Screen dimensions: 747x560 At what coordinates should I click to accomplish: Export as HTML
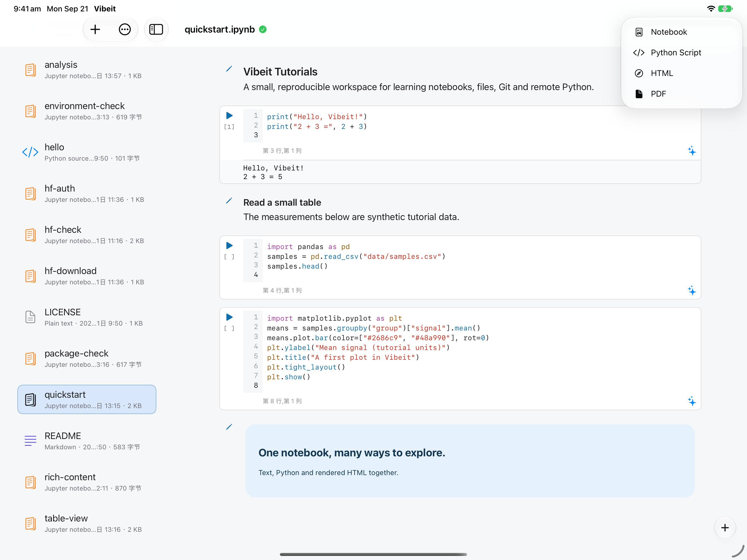click(x=682, y=73)
